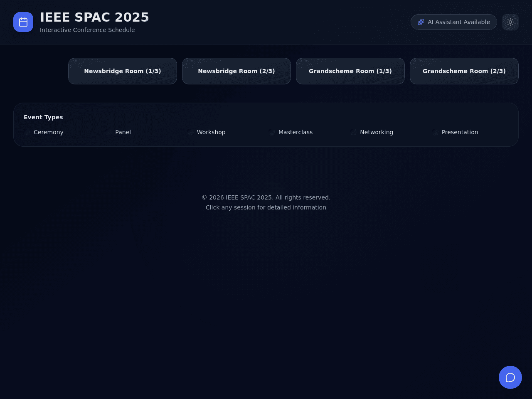Click the Event Types heading

click(43, 117)
